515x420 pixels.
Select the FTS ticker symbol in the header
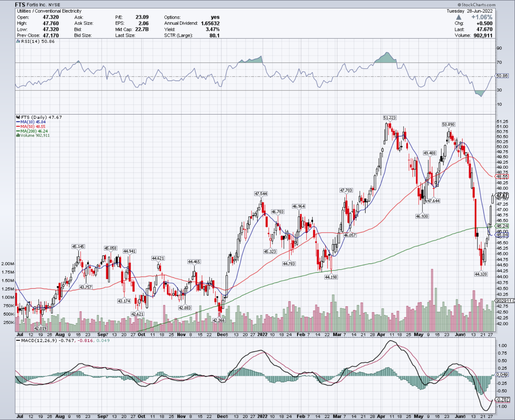[x=20, y=5]
